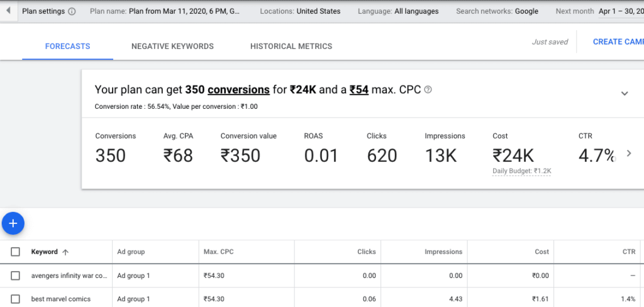The image size is (644, 307).
Task: Collapse the Plan settings back arrow
Action: (x=8, y=11)
